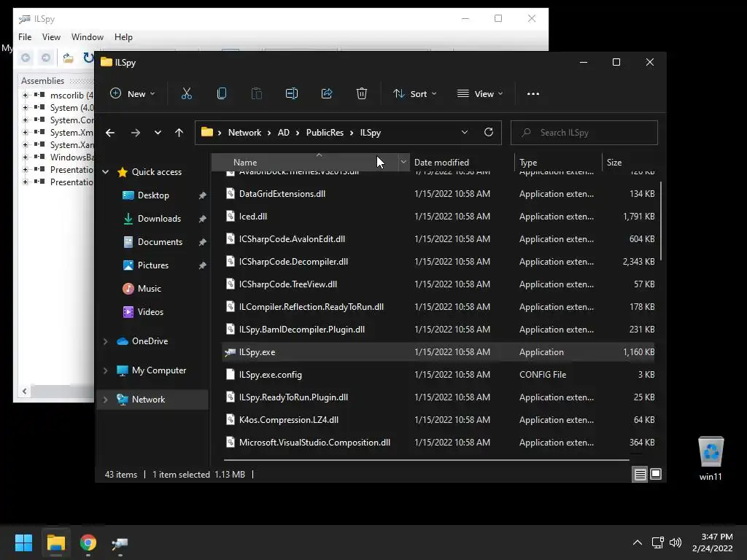Go up one folder level with up arrow
The image size is (747, 560).
click(179, 133)
